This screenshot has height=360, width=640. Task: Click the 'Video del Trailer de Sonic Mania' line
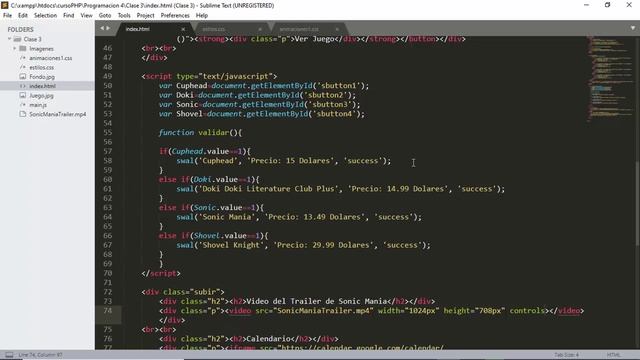pos(297,302)
